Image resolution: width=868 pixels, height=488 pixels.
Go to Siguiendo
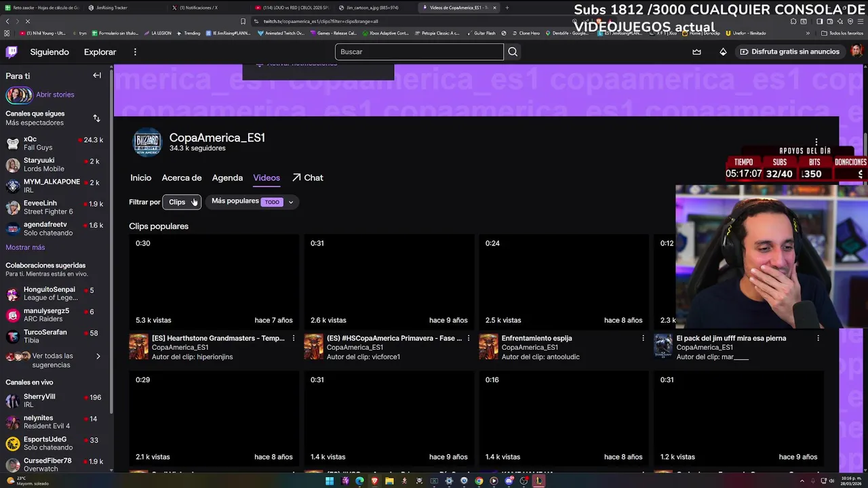tap(50, 52)
